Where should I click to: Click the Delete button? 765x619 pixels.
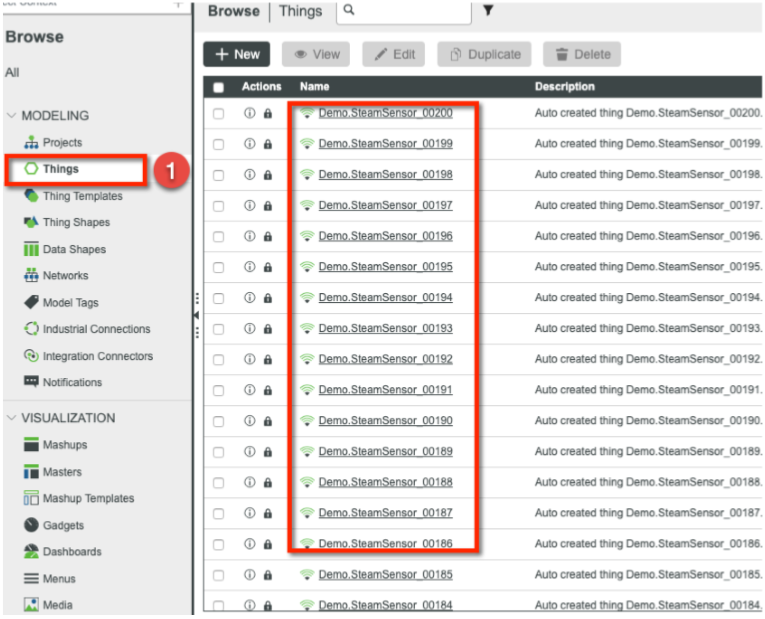[582, 54]
